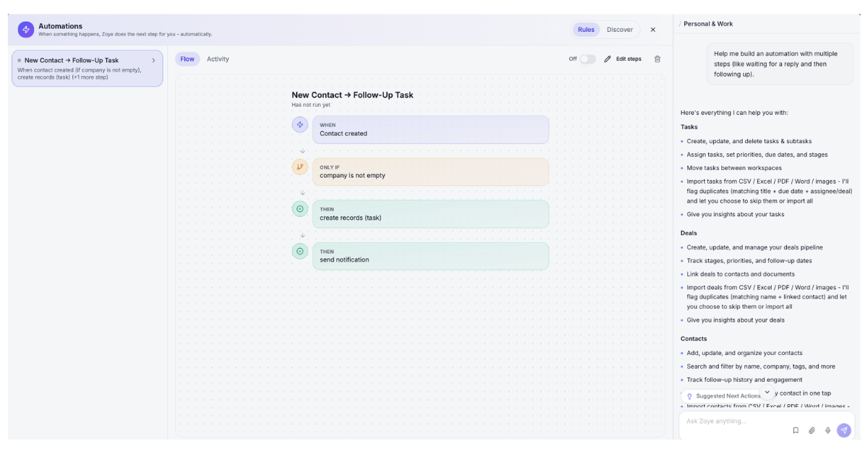Click the check icon beside create records step
The image size is (868, 454).
pos(300,209)
